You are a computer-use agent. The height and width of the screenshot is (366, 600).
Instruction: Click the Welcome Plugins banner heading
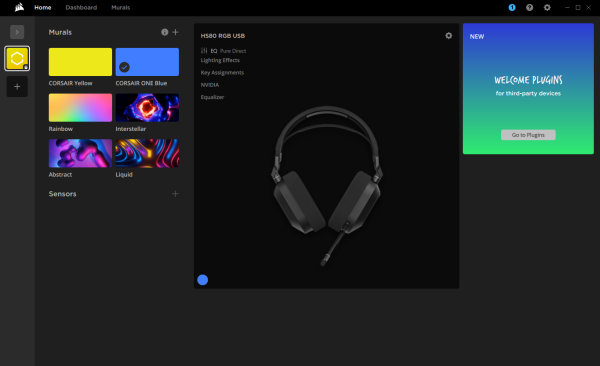[528, 80]
